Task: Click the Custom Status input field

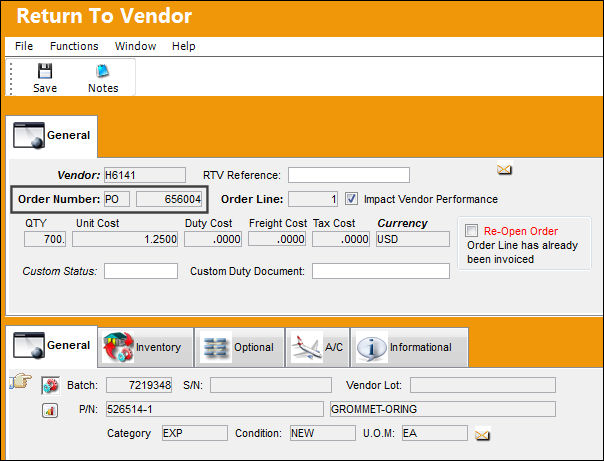Action: [141, 271]
